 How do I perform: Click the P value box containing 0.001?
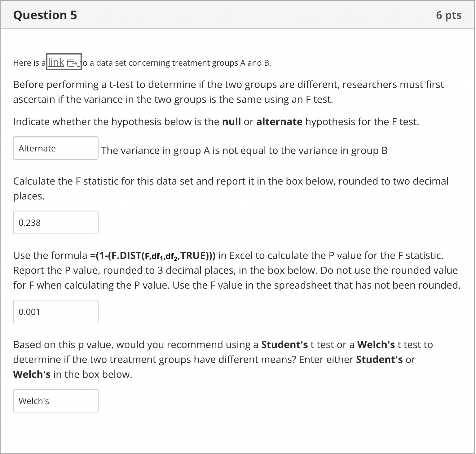click(x=56, y=312)
